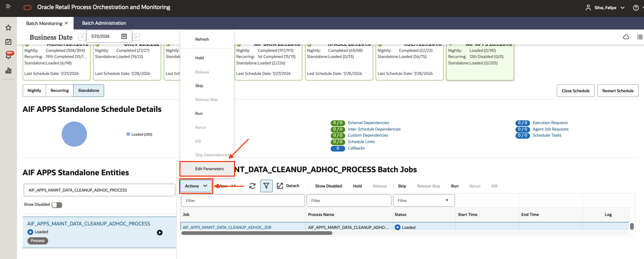The image size is (644, 259).
Task: Expand the Actions dropdown
Action: [196, 186]
